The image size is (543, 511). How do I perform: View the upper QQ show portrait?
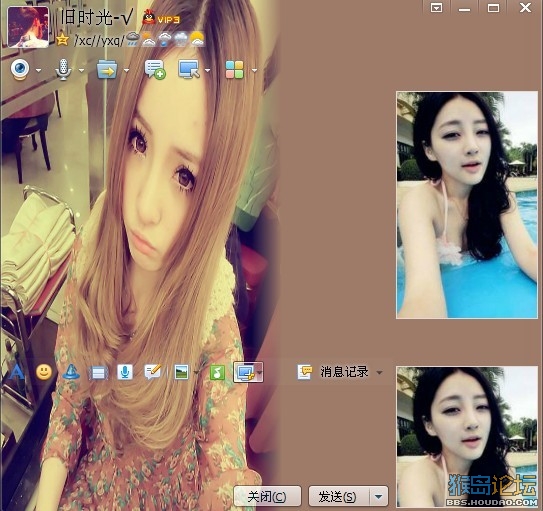[x=467, y=205]
